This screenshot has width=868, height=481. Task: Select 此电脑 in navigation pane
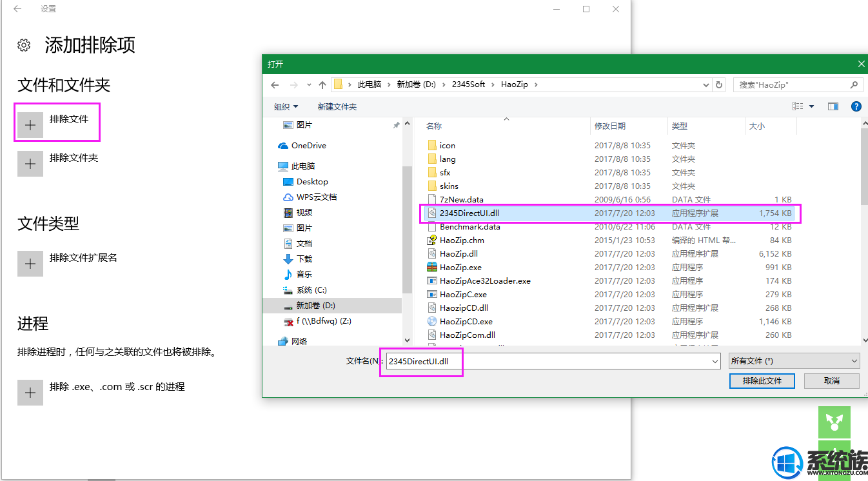click(297, 166)
